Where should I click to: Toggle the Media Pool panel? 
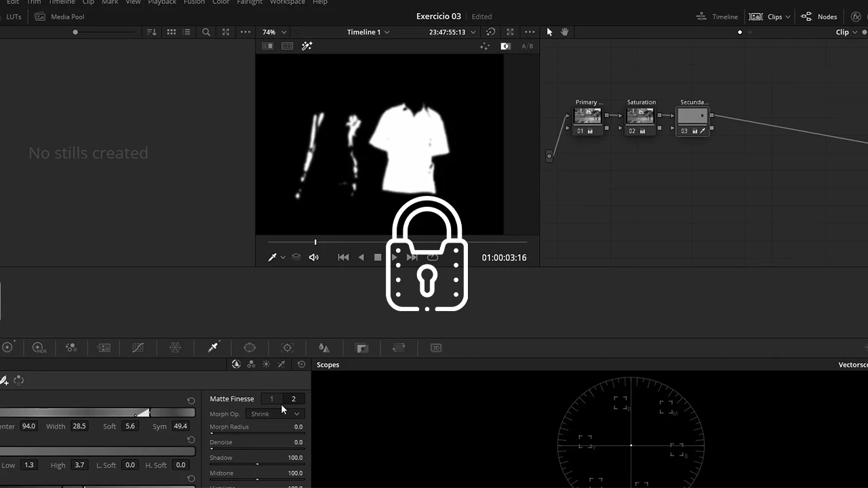point(60,16)
